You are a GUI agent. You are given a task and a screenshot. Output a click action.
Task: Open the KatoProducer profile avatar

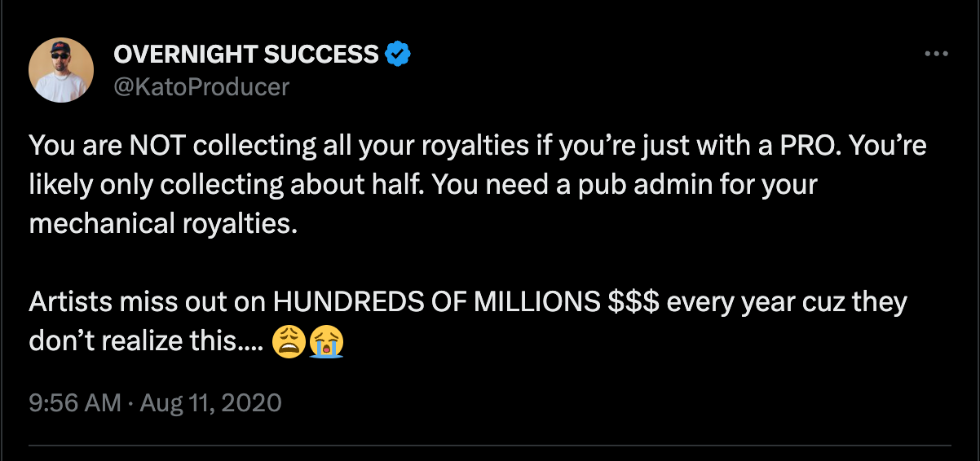61,69
